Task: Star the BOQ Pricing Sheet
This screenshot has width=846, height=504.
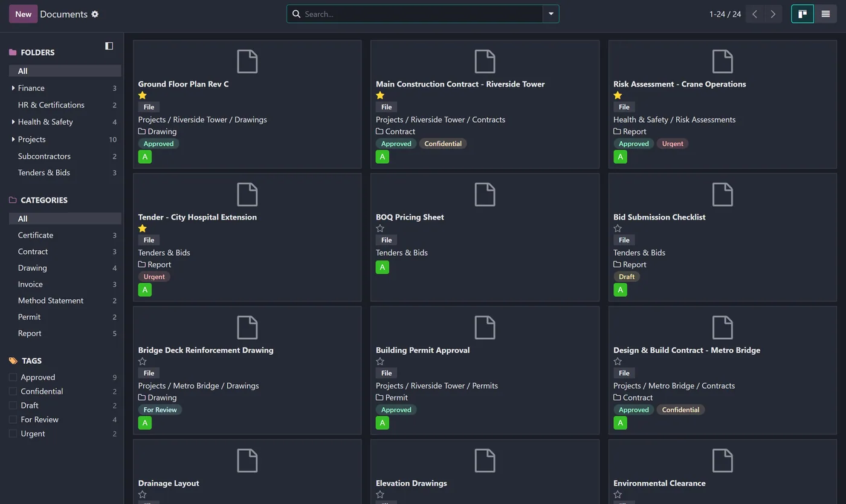Action: tap(380, 228)
